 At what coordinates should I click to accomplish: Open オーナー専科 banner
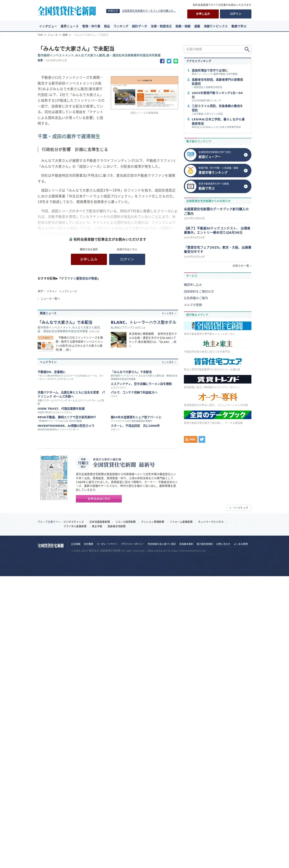pyautogui.click(x=217, y=397)
